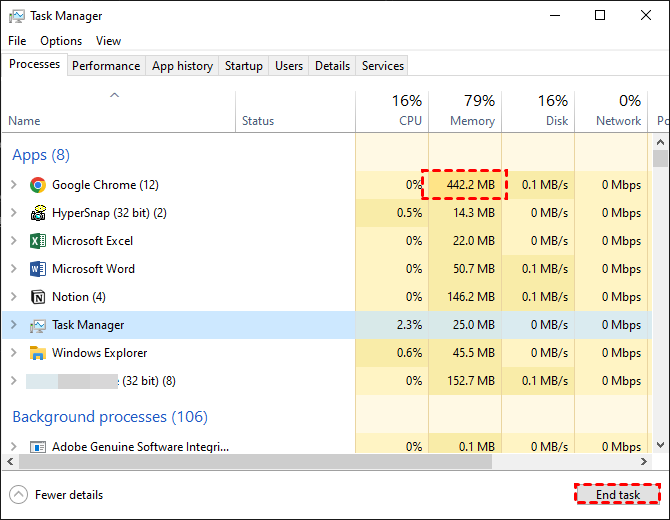
Task: Click the Microsoft Excel icon
Action: pos(38,241)
